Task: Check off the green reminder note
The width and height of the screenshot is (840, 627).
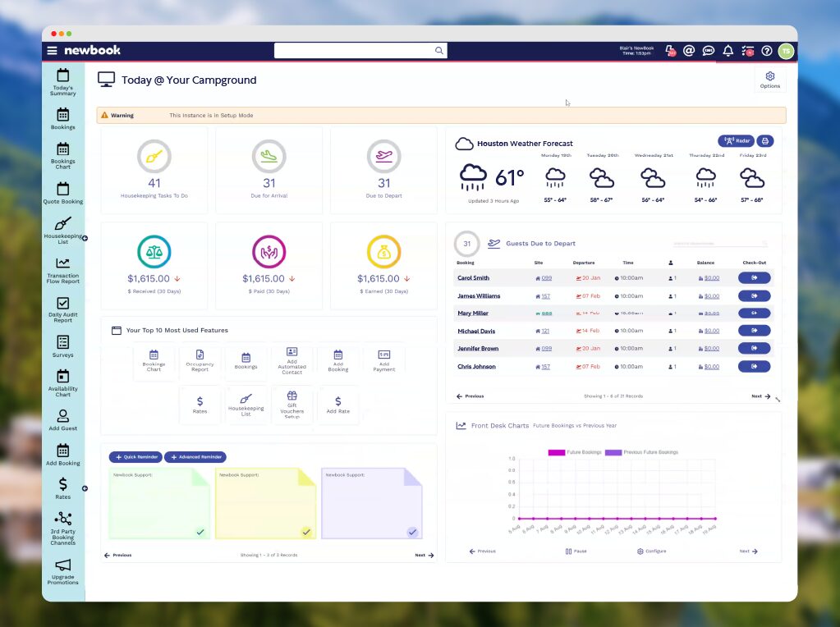Action: point(200,532)
